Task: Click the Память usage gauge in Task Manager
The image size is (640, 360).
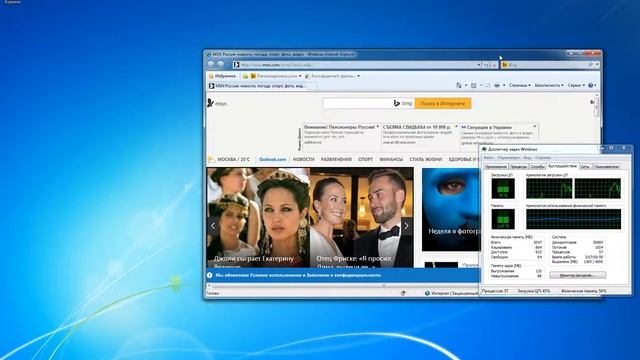Action: coord(503,219)
